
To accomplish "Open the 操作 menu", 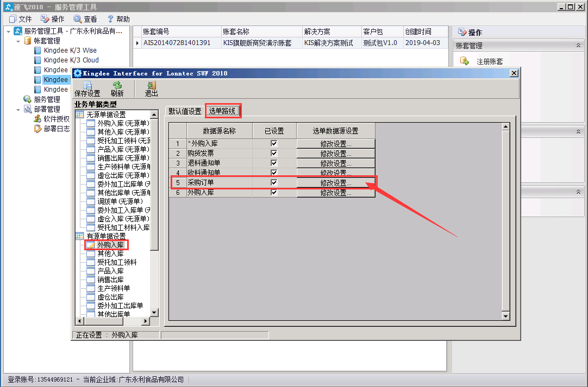I will pos(53,19).
